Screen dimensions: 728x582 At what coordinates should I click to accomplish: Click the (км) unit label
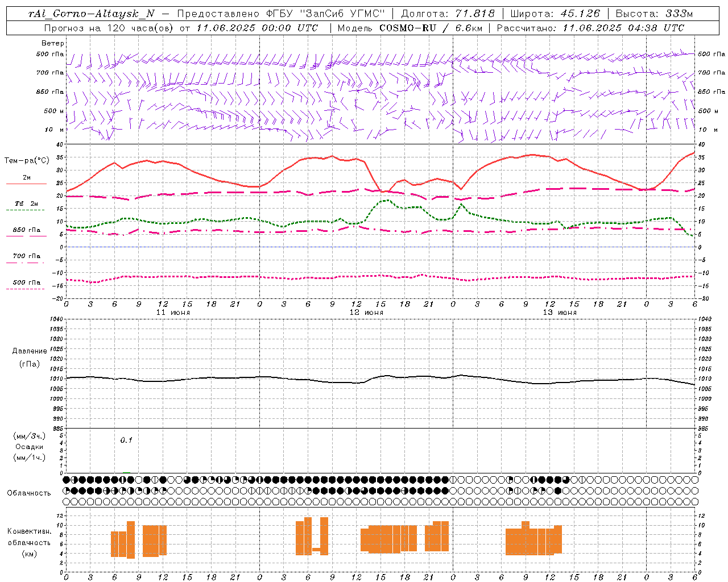(30, 554)
